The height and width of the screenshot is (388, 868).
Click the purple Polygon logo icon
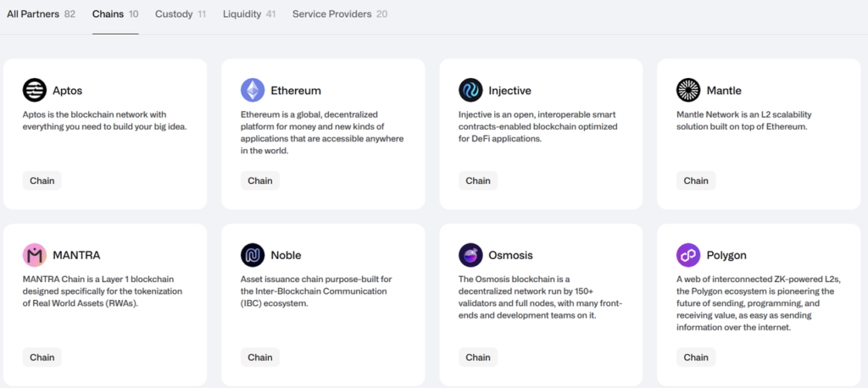pyautogui.click(x=688, y=255)
